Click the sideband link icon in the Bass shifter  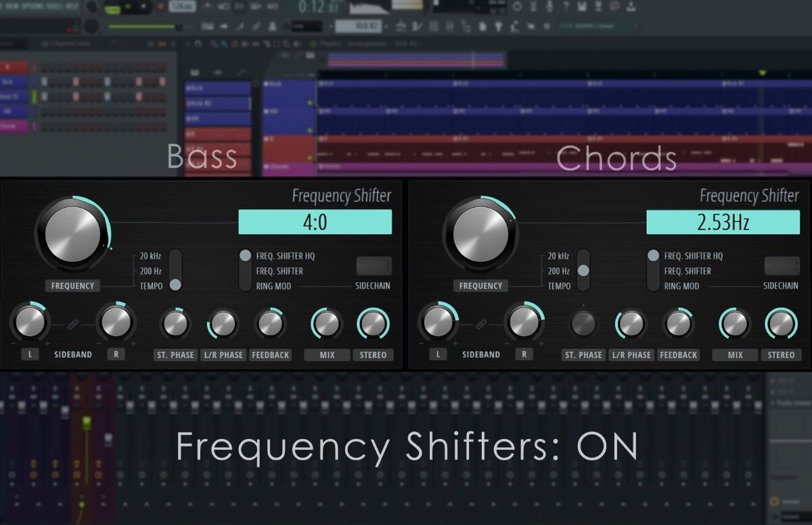pyautogui.click(x=73, y=325)
